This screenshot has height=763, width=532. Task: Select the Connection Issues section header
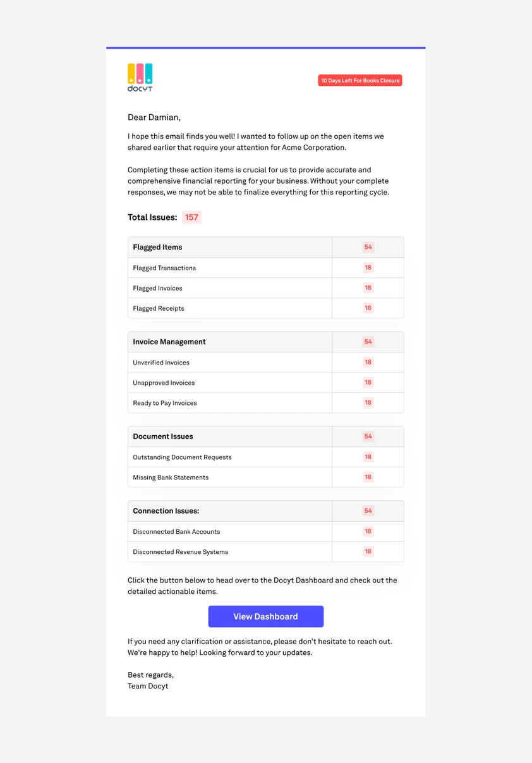tap(166, 512)
